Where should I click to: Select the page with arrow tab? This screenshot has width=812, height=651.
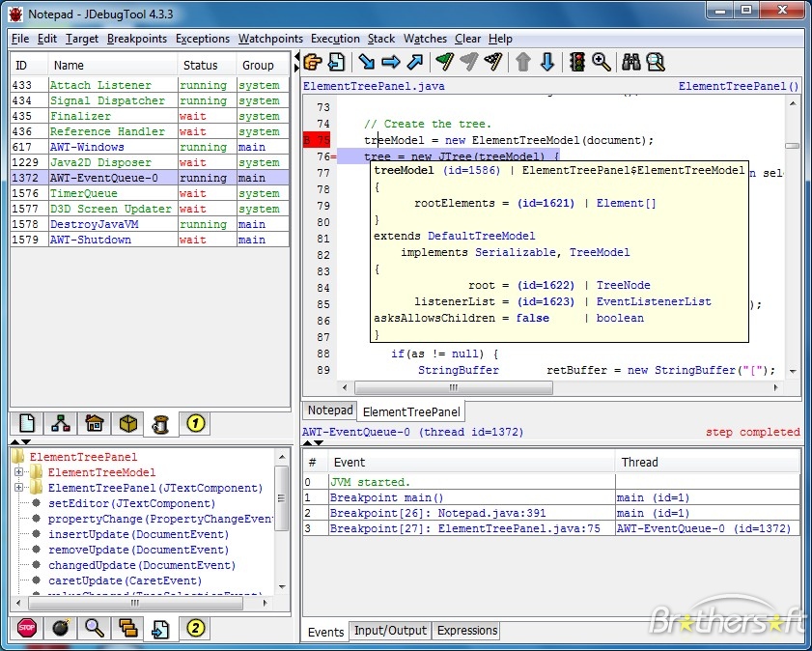tap(161, 629)
